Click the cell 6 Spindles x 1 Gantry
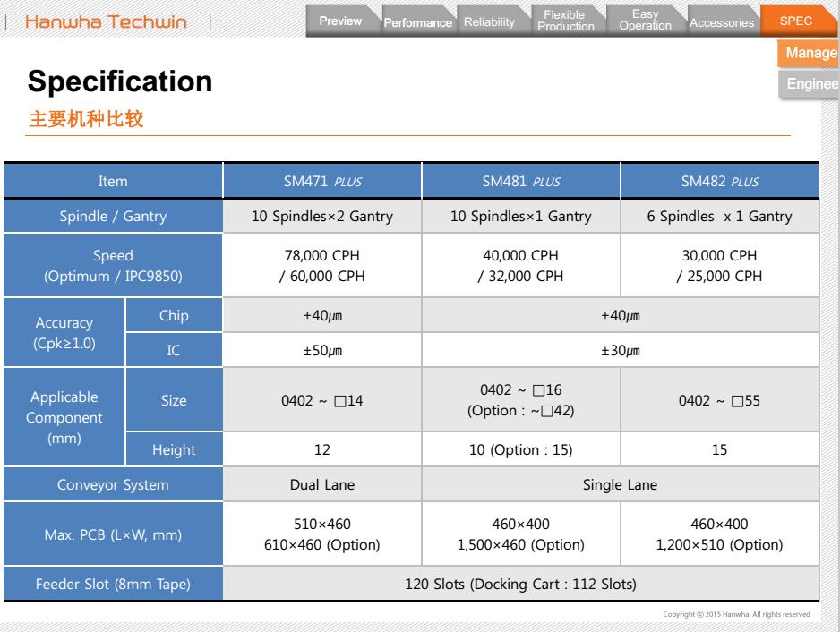The width and height of the screenshot is (840, 632). pos(720,216)
